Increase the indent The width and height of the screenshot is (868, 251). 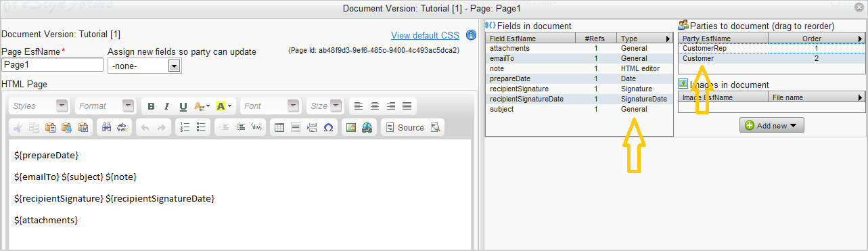pyautogui.click(x=240, y=127)
